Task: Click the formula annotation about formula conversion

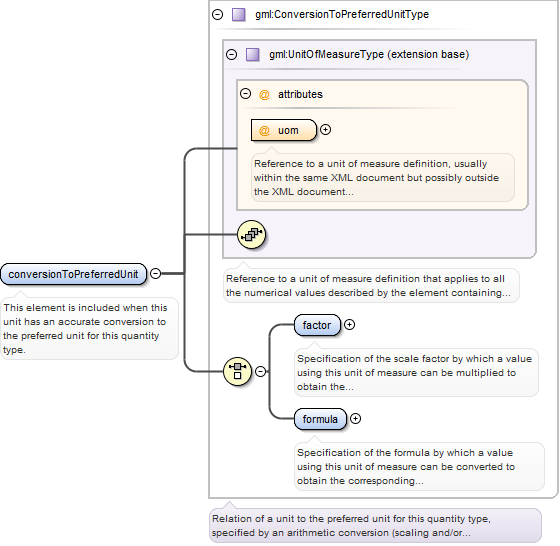Action: click(419, 466)
